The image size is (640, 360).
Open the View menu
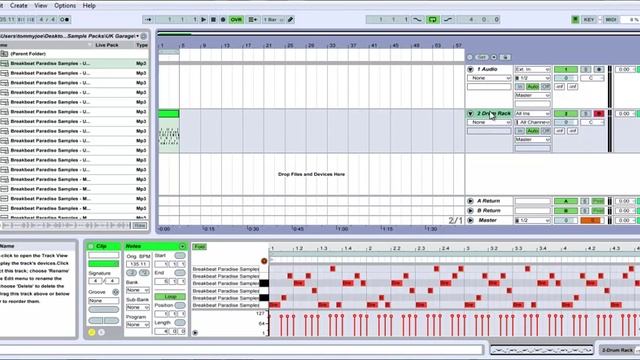click(40, 6)
